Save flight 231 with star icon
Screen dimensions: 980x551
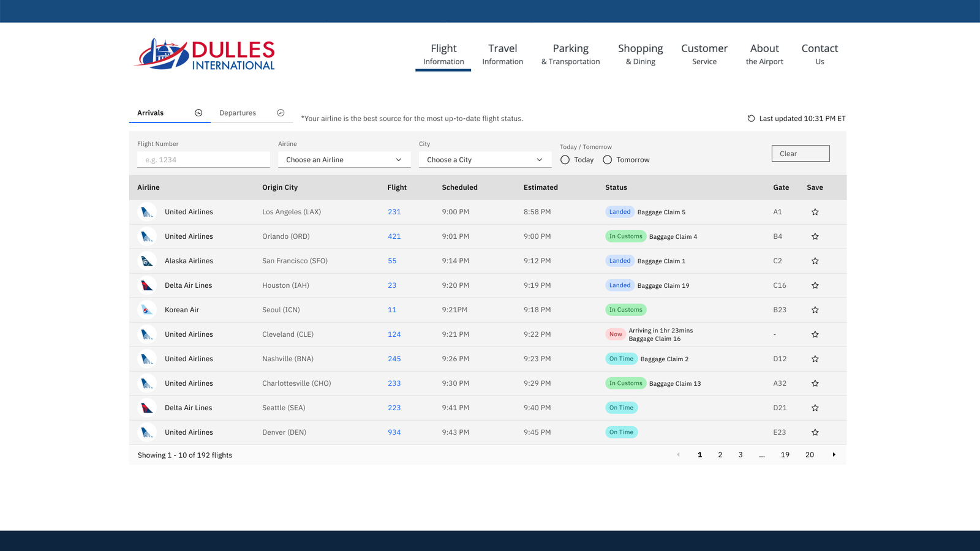point(815,212)
